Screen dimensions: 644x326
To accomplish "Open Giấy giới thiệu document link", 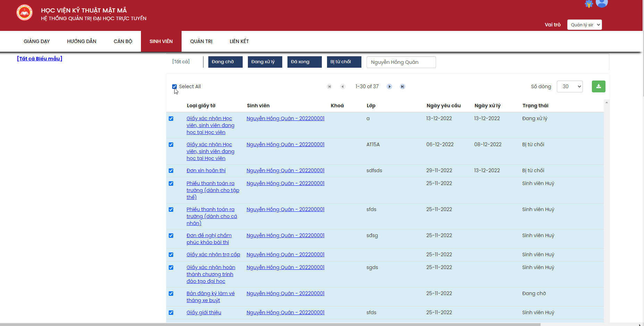I will point(204,312).
